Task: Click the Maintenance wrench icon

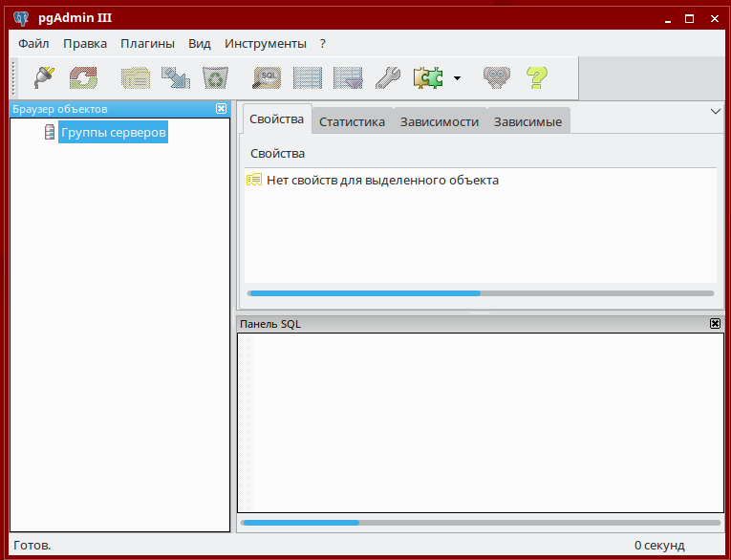Action: point(388,77)
